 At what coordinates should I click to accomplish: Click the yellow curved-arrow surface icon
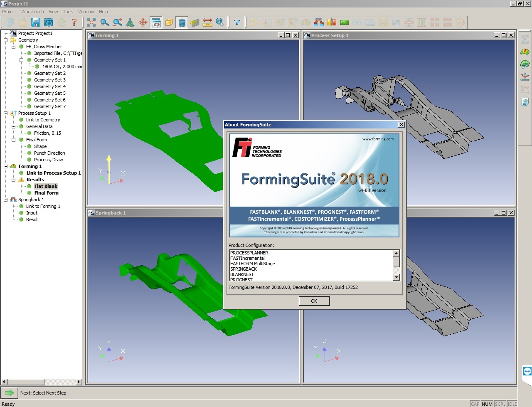(x=195, y=22)
